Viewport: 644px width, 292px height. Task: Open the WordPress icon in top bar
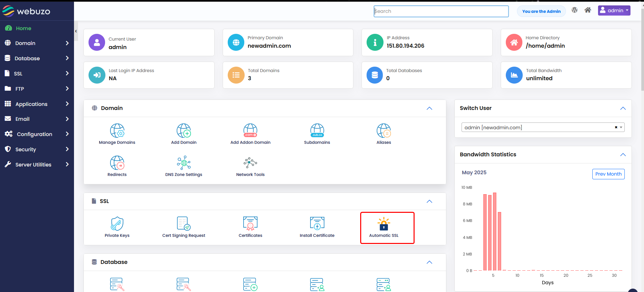(x=574, y=10)
